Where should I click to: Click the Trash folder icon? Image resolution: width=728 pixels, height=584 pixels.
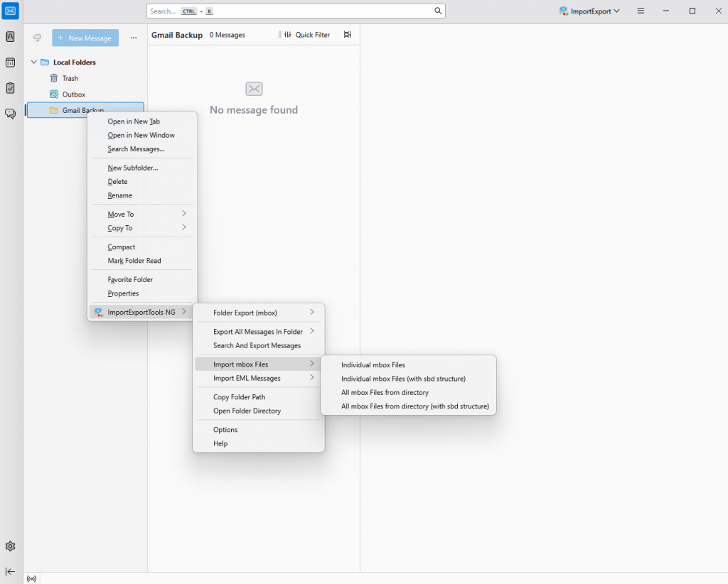[54, 78]
